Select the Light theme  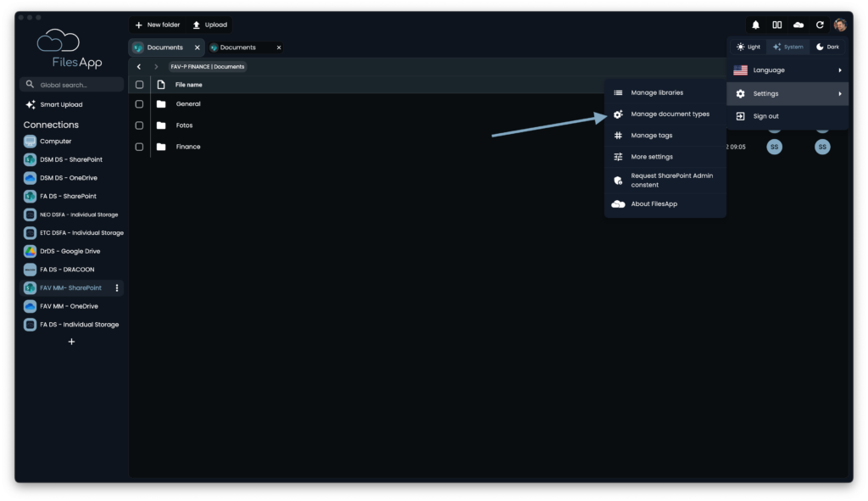[x=748, y=47]
